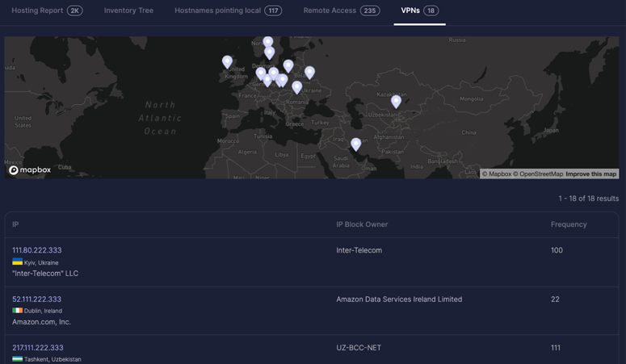
Task: Open IP 52.111.222.333 details
Action: point(36,299)
